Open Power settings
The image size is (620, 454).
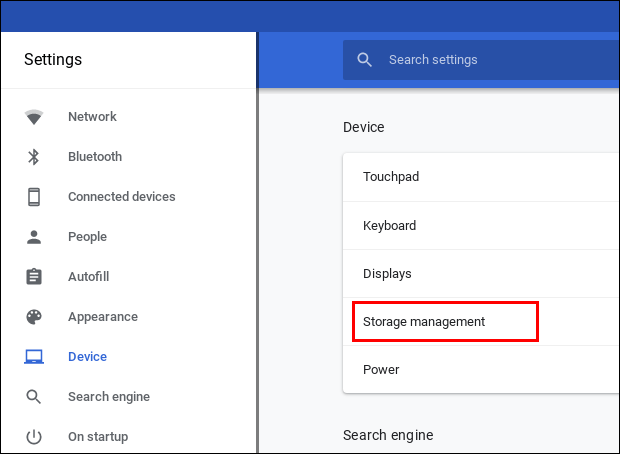pos(381,370)
